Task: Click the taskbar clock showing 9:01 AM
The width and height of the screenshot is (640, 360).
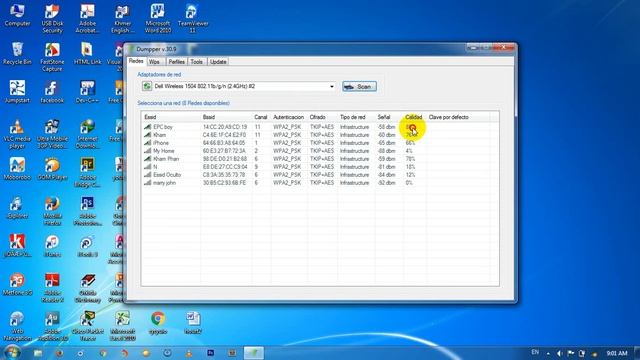Action: (617, 353)
